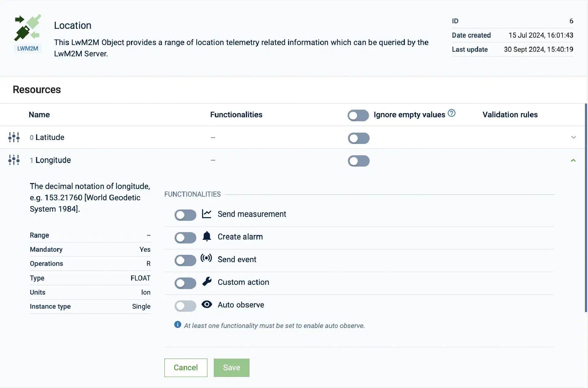This screenshot has width=588, height=388.
Task: Click the Latitude resource sliders icon
Action: coord(14,137)
